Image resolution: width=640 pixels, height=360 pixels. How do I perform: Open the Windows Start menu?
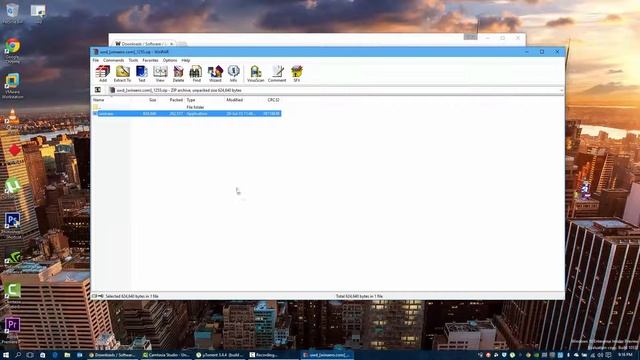pyautogui.click(x=6, y=355)
